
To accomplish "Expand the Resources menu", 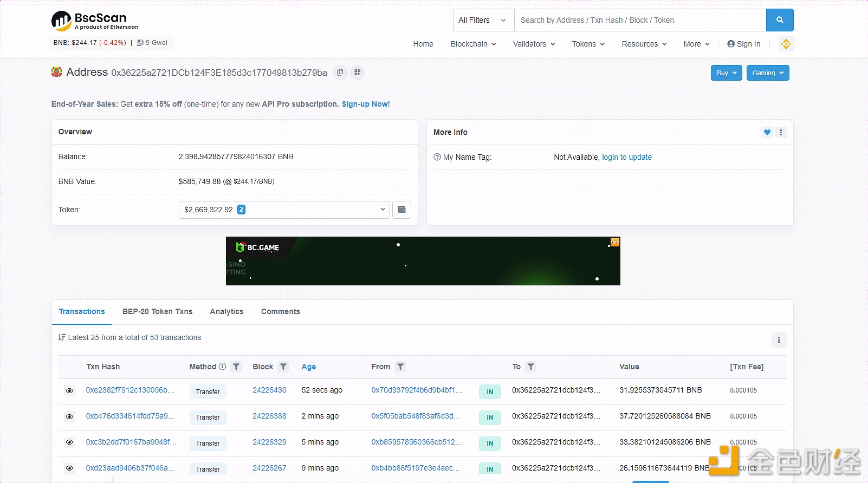I will click(644, 44).
